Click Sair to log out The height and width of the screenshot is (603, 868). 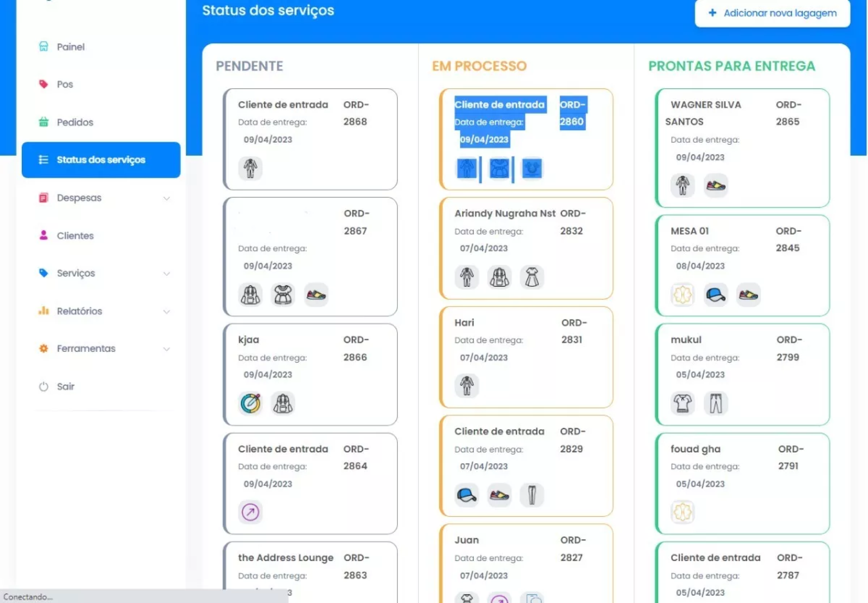coord(66,386)
